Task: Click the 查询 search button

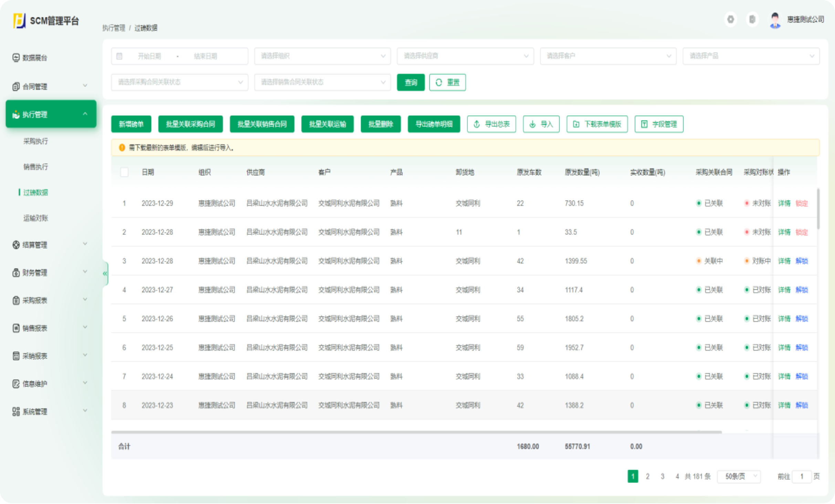Action: [x=410, y=82]
